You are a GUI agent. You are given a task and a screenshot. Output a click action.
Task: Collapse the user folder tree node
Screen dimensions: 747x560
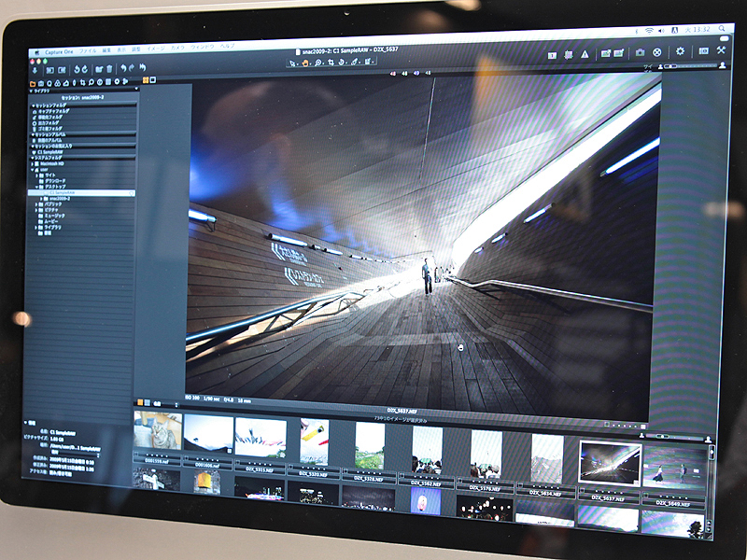pyautogui.click(x=33, y=170)
